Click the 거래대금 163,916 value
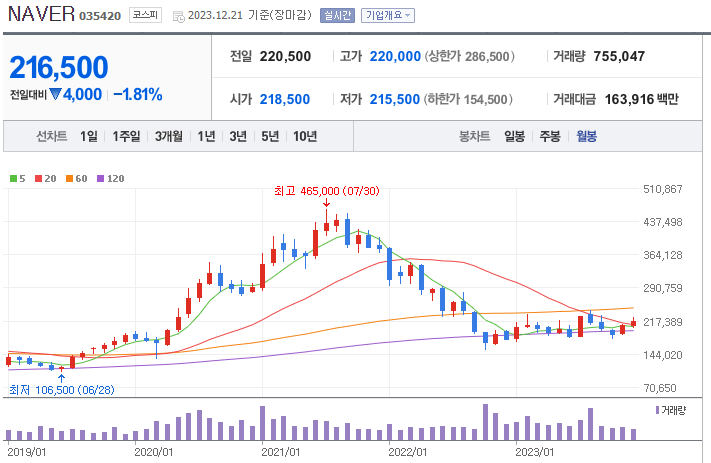 click(629, 99)
